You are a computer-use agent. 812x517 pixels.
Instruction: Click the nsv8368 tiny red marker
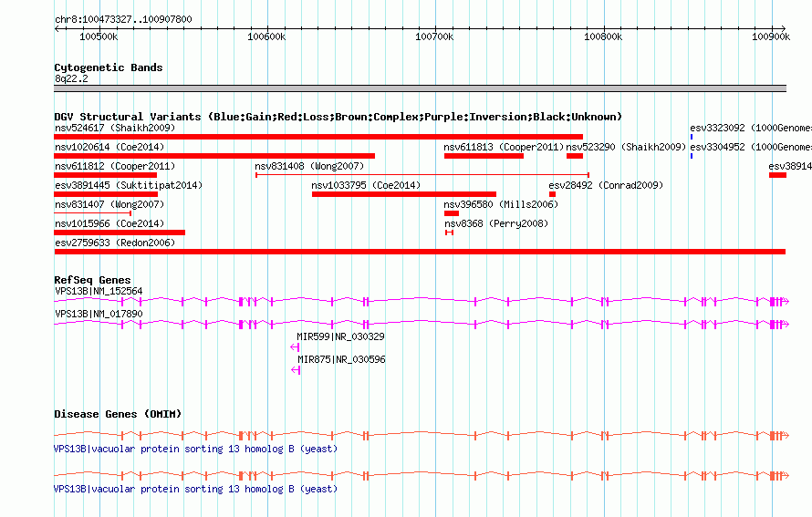(x=450, y=233)
